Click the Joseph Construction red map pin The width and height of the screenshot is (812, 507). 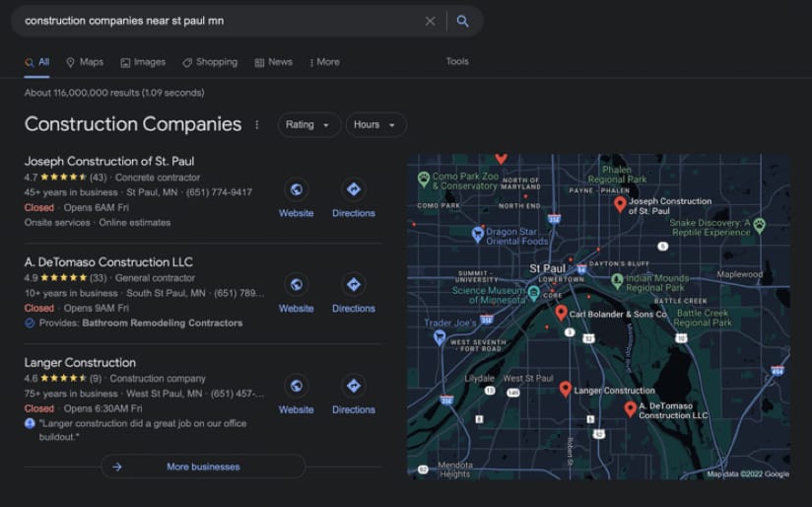620,204
